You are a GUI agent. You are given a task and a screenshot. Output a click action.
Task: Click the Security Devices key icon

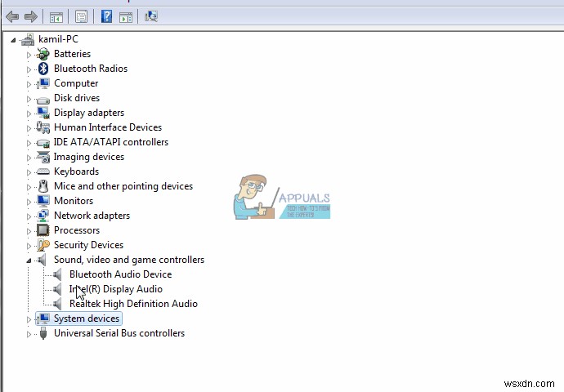coord(43,245)
